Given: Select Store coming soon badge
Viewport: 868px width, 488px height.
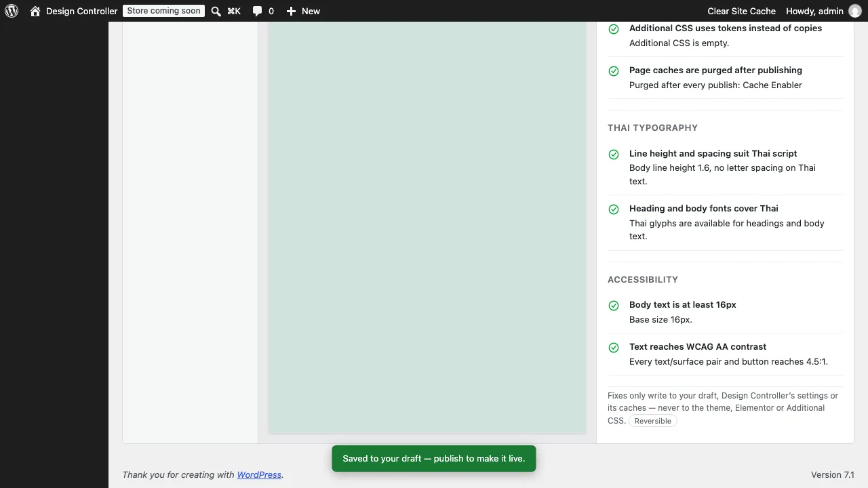Looking at the screenshot, I should tap(163, 11).
